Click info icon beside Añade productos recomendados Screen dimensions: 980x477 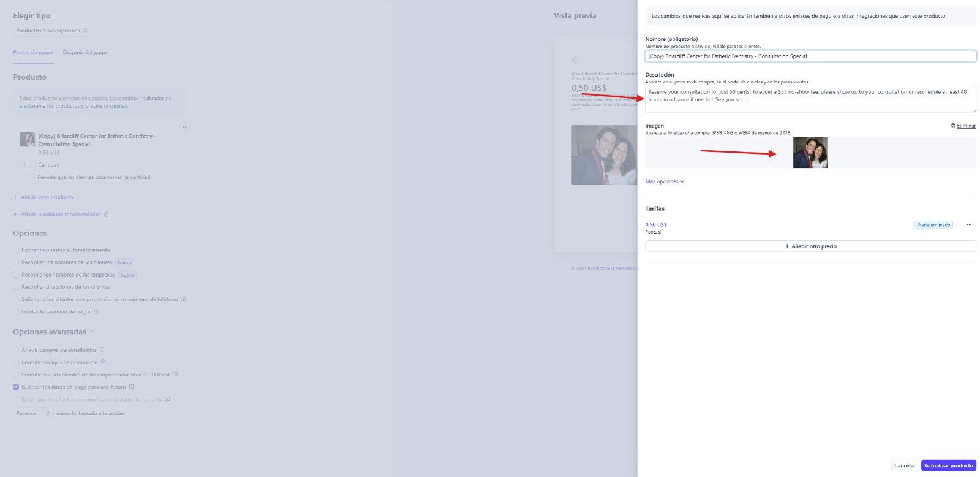click(x=106, y=215)
